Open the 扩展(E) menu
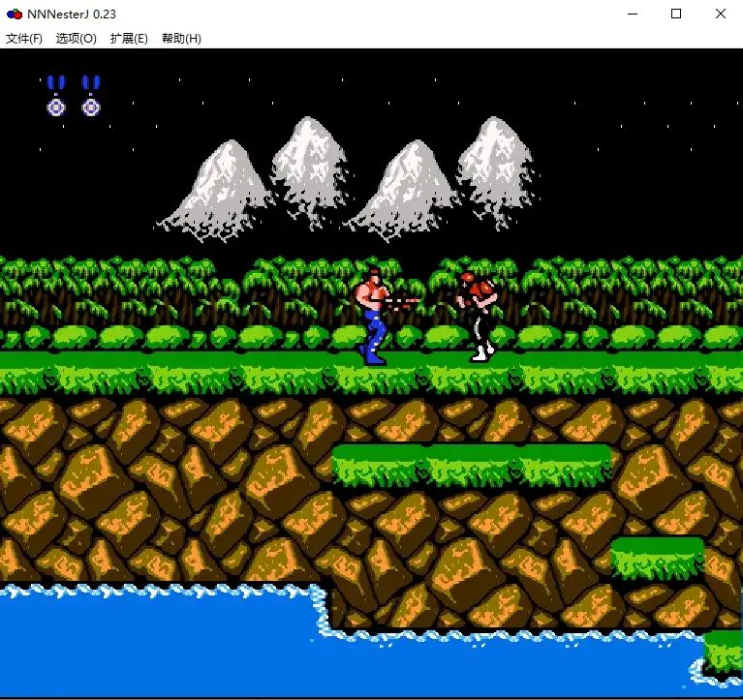The height and width of the screenshot is (700, 743). pos(129,39)
